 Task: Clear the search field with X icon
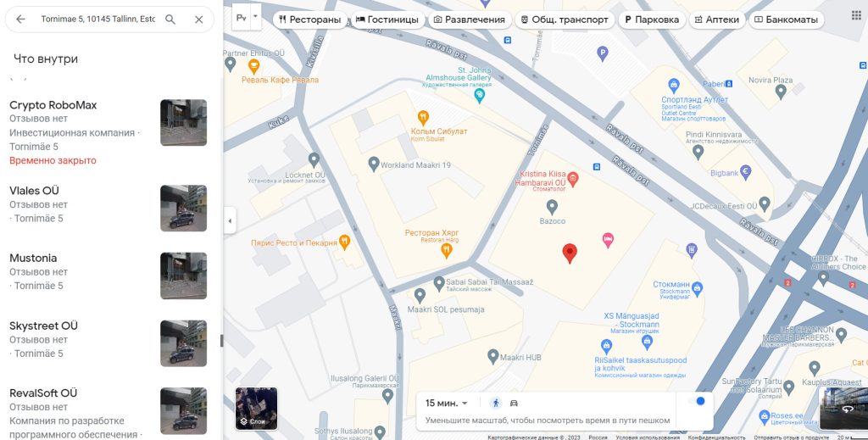198,19
